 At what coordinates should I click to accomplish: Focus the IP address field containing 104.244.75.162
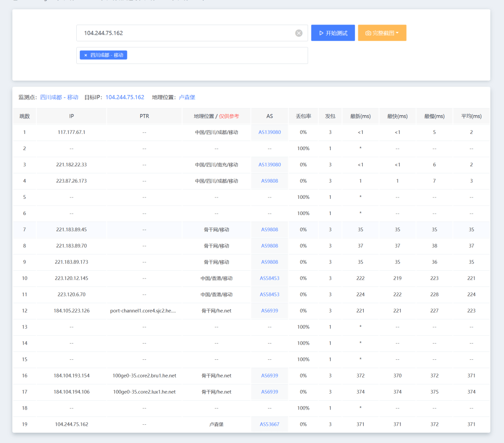(x=192, y=33)
